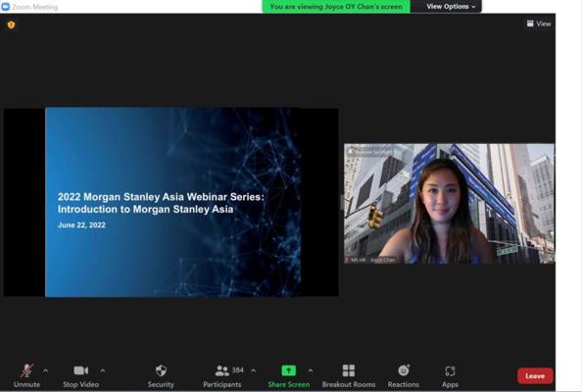This screenshot has height=392, width=582.
Task: Change layout with View button
Action: click(x=539, y=24)
